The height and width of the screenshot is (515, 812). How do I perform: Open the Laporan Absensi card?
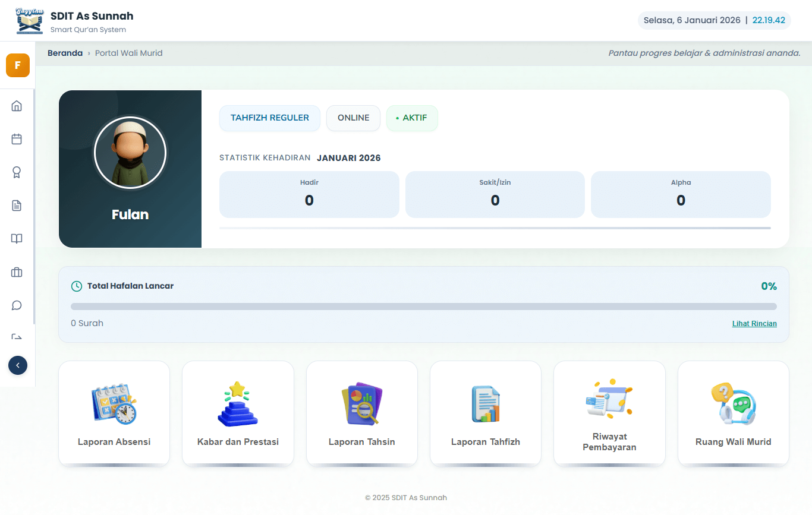114,413
